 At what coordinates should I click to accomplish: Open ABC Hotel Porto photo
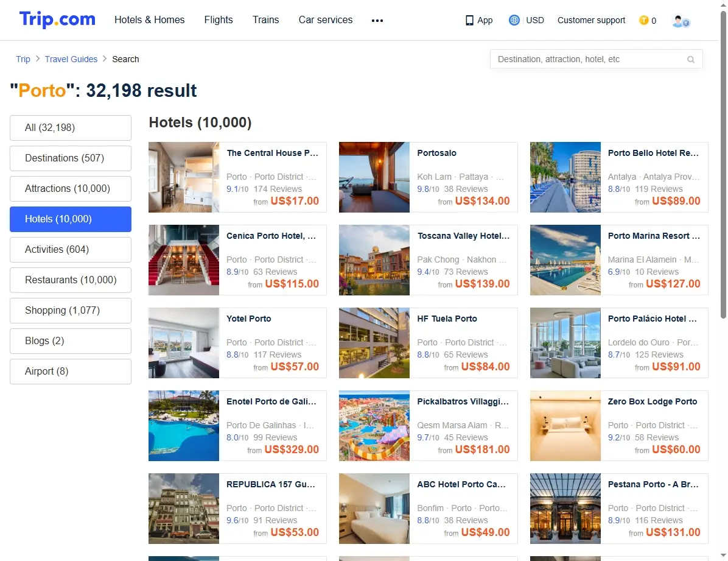(374, 508)
